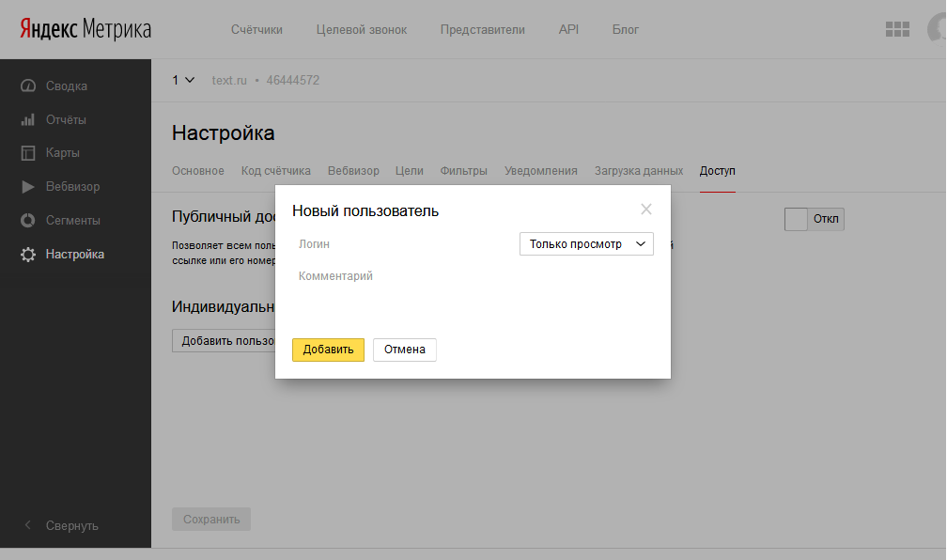Viewport: 947px width, 560px height.
Task: Click the Логин input field
Action: [404, 244]
